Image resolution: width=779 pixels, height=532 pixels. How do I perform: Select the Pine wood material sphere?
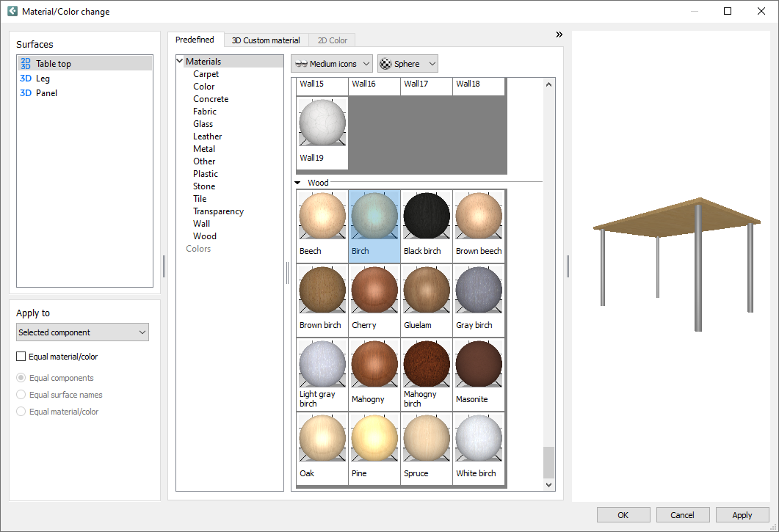pos(374,438)
